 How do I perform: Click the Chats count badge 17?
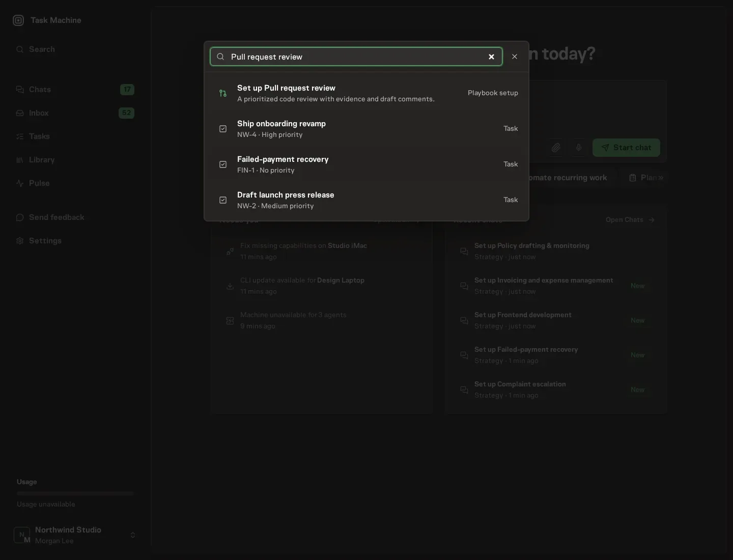(127, 90)
